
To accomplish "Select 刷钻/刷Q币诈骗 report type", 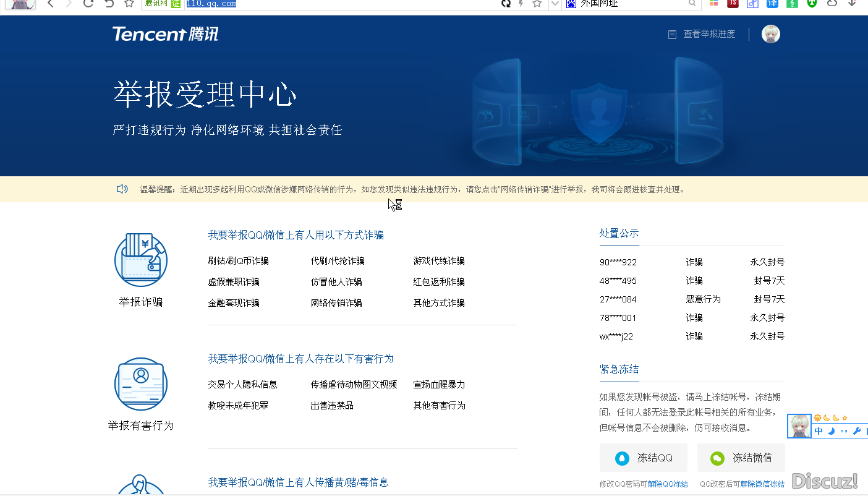I will coord(238,261).
